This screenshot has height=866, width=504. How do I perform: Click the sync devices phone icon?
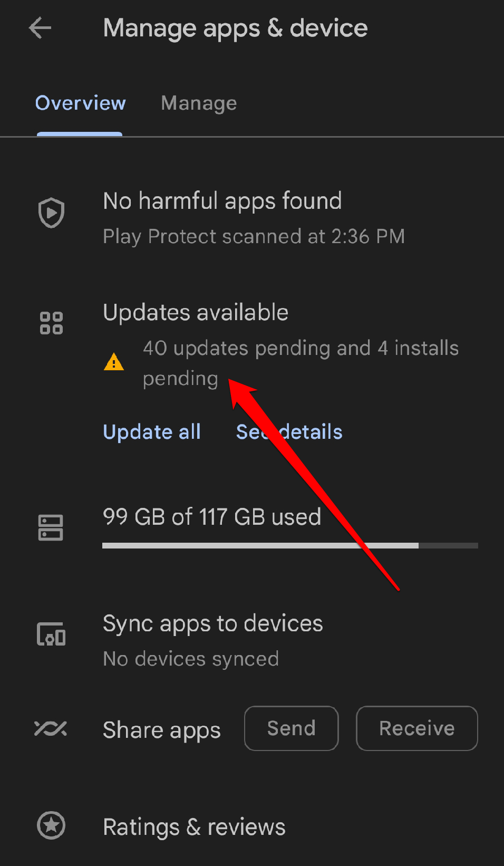50,633
